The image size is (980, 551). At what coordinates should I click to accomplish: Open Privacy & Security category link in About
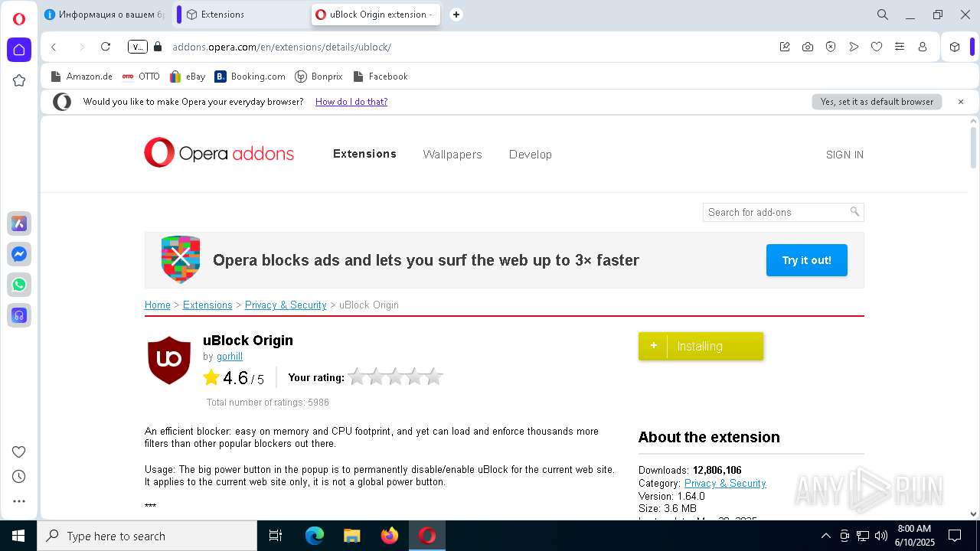tap(725, 483)
